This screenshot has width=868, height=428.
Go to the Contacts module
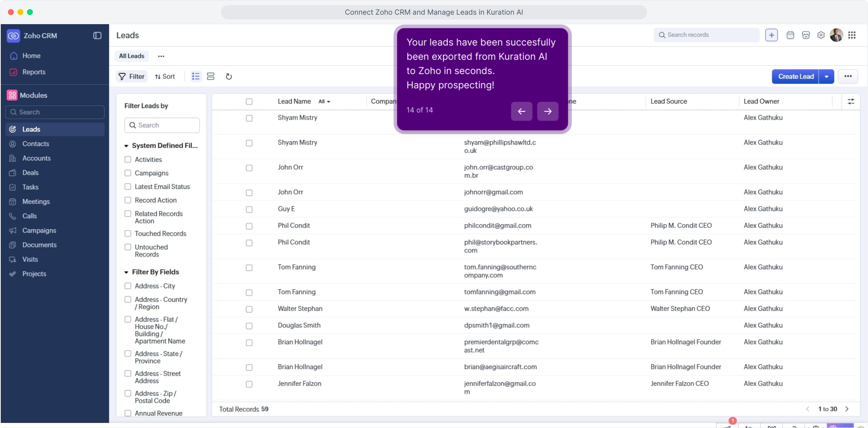coord(36,144)
